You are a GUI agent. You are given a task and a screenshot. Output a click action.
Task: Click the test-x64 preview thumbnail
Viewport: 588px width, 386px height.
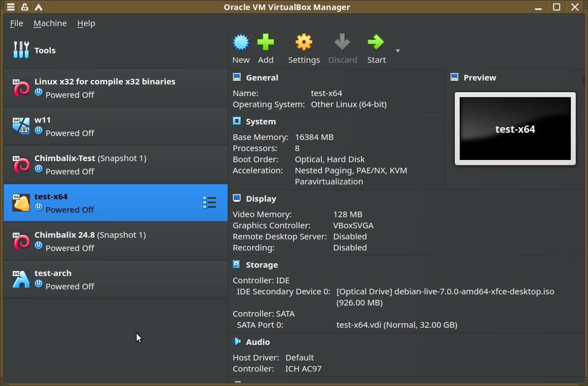point(515,129)
